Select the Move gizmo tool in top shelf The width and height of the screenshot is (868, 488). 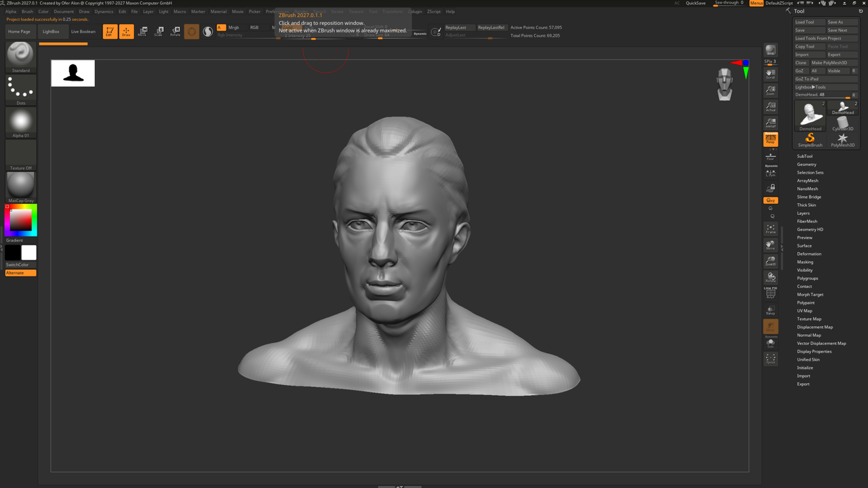[142, 31]
